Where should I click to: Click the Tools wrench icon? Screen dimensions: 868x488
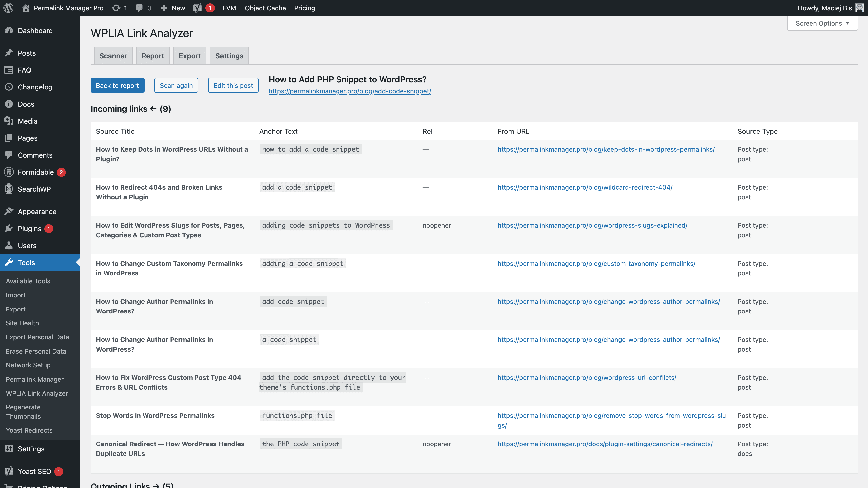[x=9, y=262]
